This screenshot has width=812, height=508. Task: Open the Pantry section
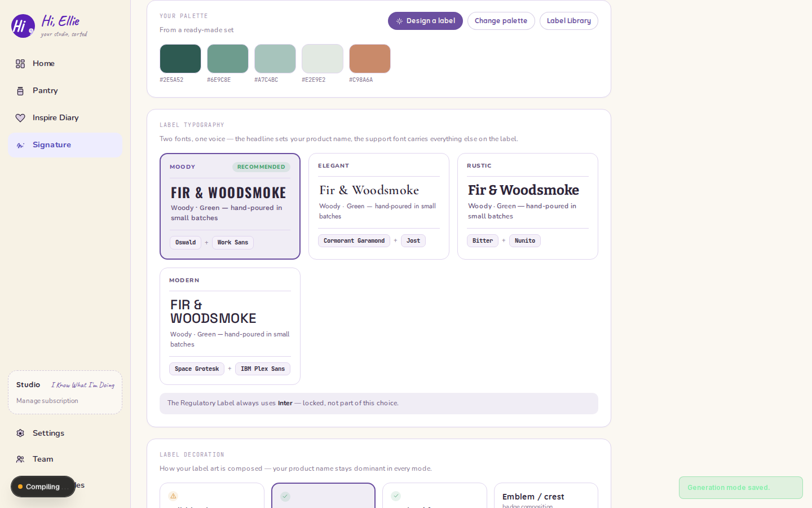tap(65, 91)
